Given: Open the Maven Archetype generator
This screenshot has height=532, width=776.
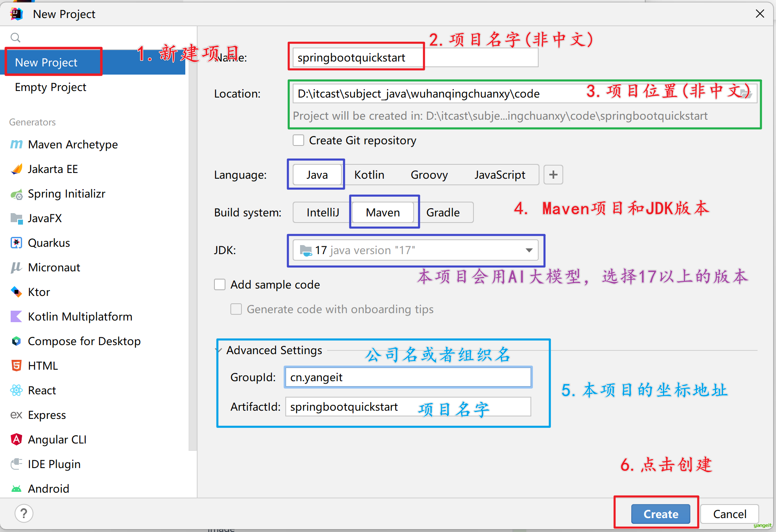Looking at the screenshot, I should (73, 145).
